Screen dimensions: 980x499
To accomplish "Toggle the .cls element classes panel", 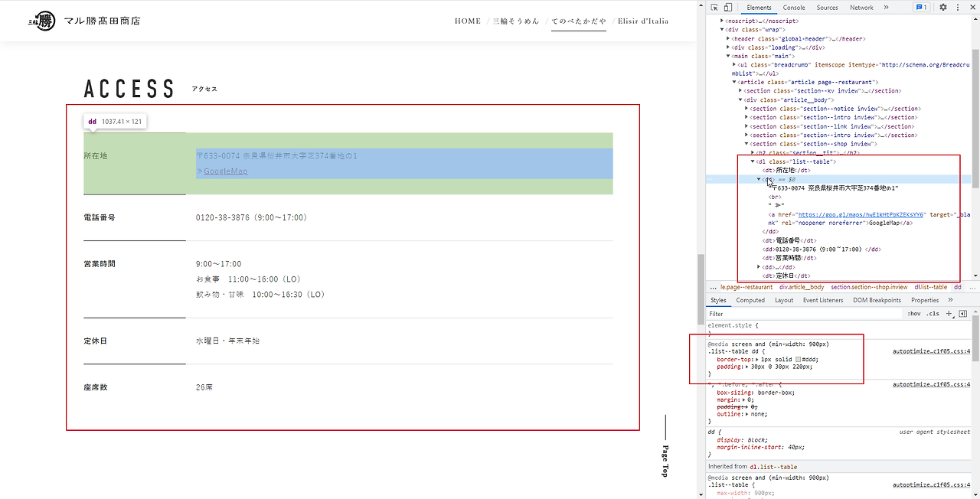I will pyautogui.click(x=933, y=314).
